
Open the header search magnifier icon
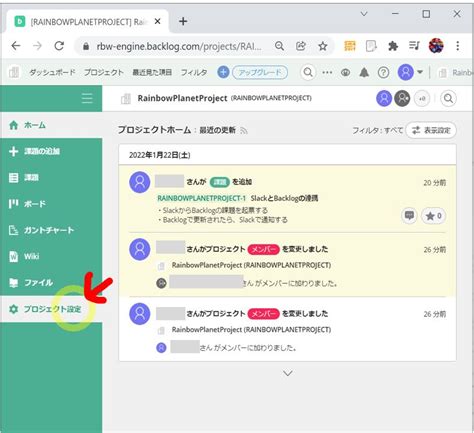308,72
